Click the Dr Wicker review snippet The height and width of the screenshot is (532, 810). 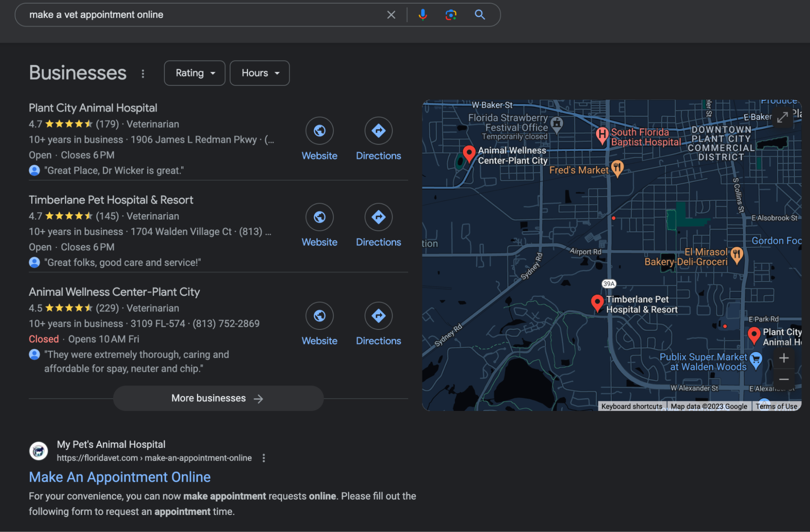coord(114,171)
